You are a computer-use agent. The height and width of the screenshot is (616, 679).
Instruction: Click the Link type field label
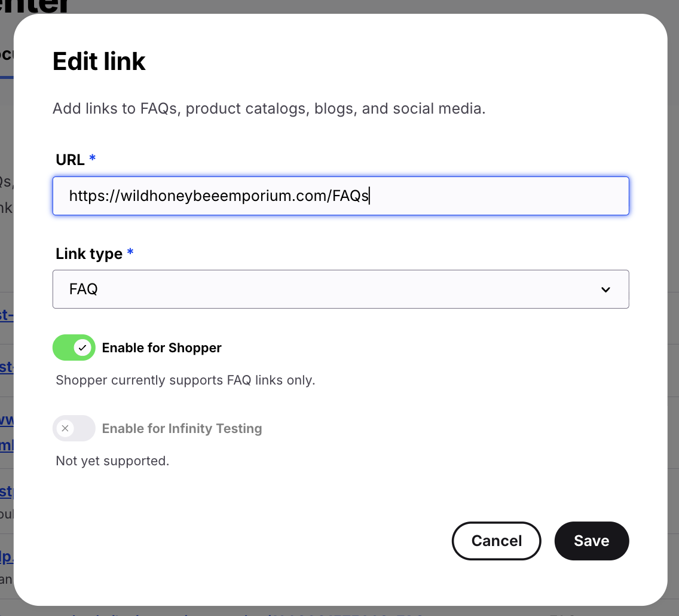coord(89,254)
